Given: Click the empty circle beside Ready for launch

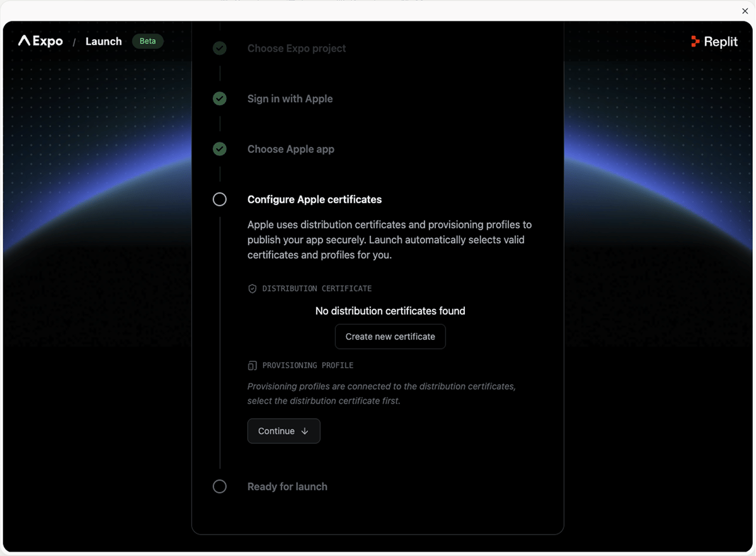Looking at the screenshot, I should (219, 487).
